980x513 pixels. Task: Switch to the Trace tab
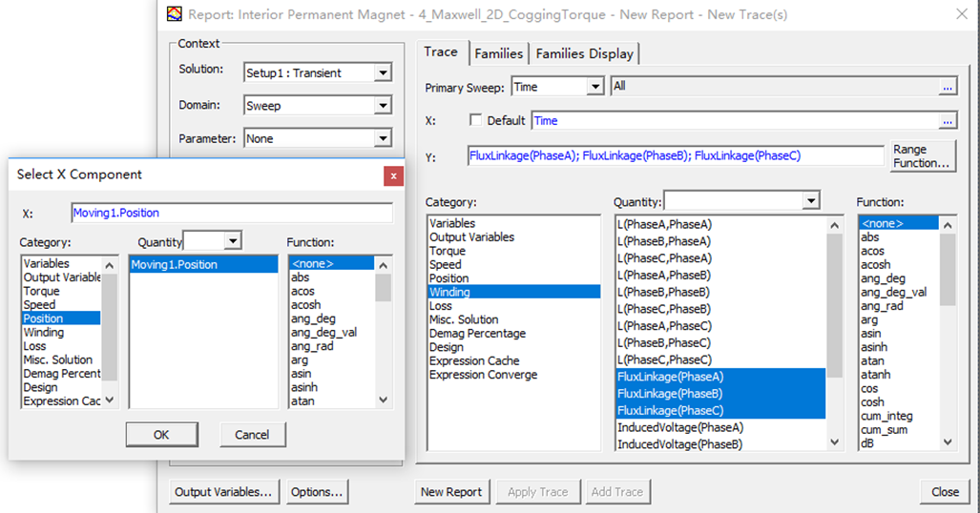(x=441, y=51)
